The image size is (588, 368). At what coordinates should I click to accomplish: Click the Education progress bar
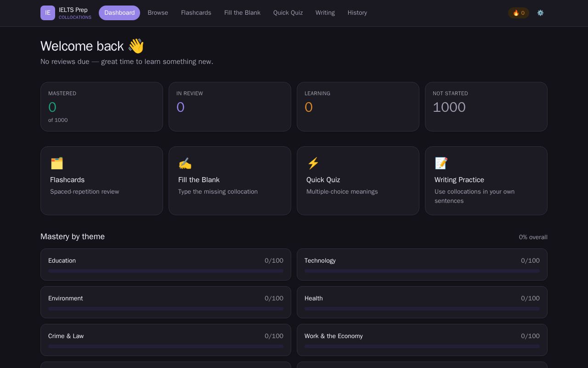tap(166, 271)
